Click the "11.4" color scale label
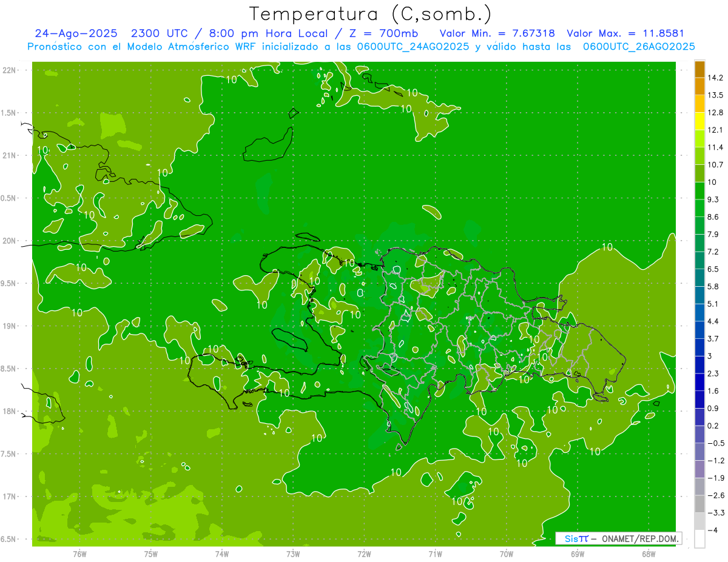 pos(716,147)
